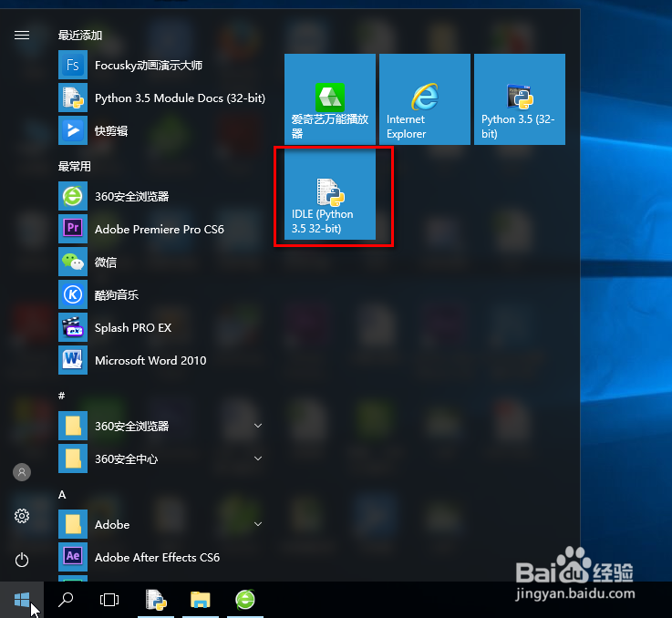Open the Internet Explorer tile
The image size is (672, 618).
tap(425, 99)
